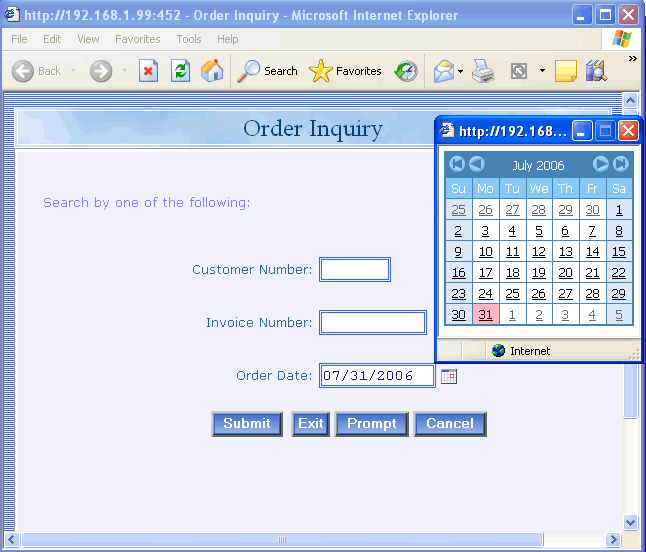
Task: Click IE page icon in main title bar
Action: pyautogui.click(x=12, y=15)
